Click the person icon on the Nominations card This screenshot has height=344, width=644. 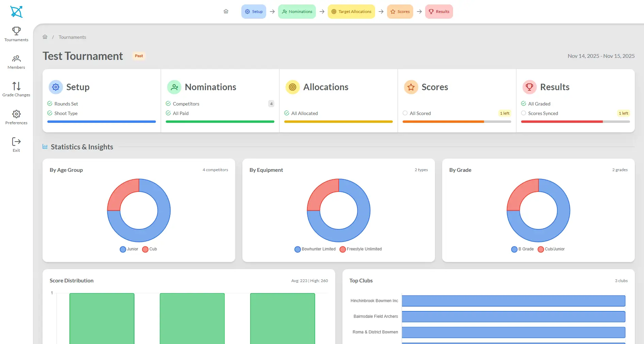click(174, 87)
